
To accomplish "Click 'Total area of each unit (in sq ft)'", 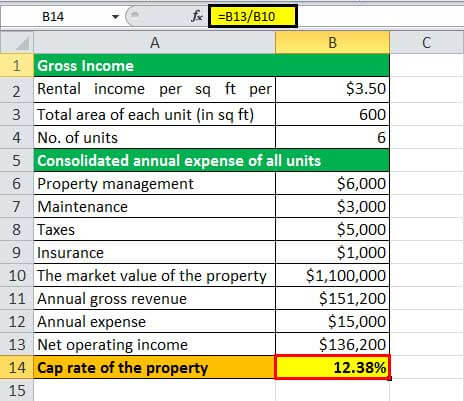I will (154, 114).
